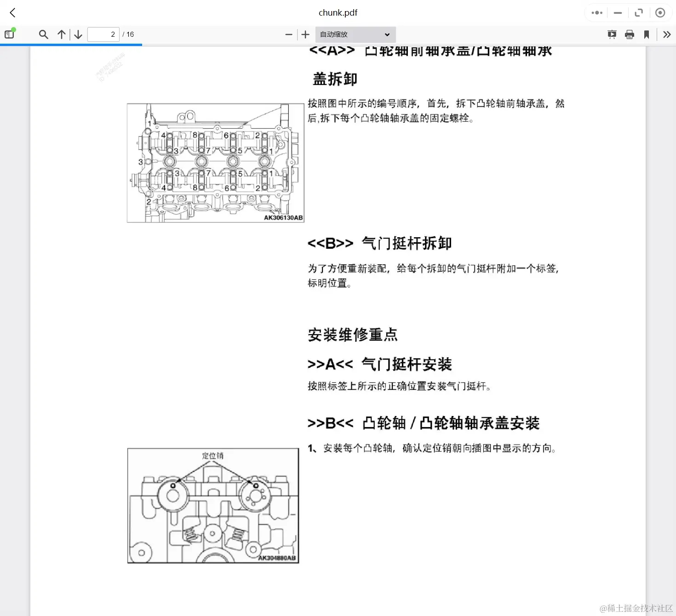Screen dimensions: 676x616
Task: Start presentation mode
Action: tap(612, 34)
